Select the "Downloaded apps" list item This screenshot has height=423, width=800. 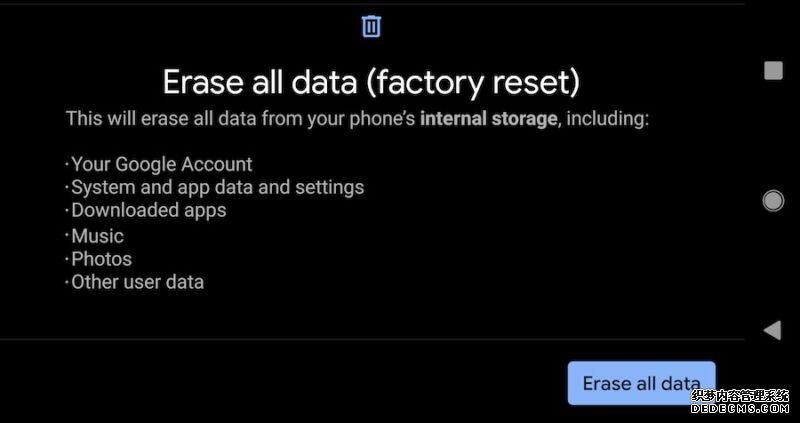click(x=146, y=210)
